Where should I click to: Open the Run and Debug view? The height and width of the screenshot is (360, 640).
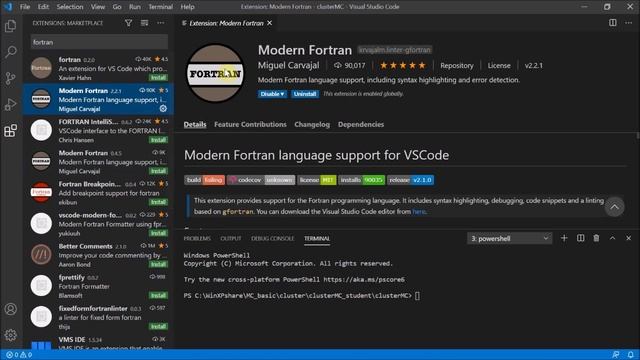pyautogui.click(x=11, y=104)
